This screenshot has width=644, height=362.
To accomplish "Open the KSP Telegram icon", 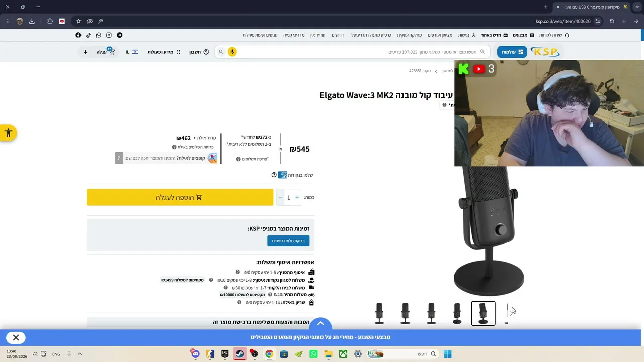I will point(119,35).
